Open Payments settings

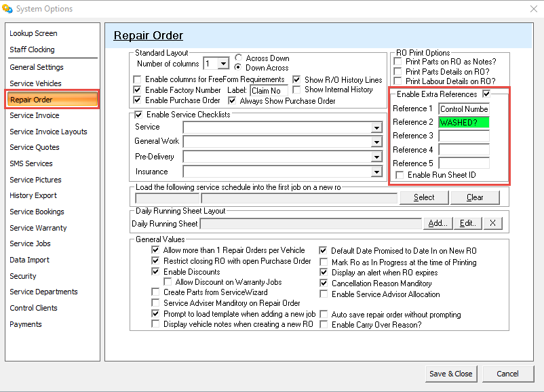pos(26,325)
